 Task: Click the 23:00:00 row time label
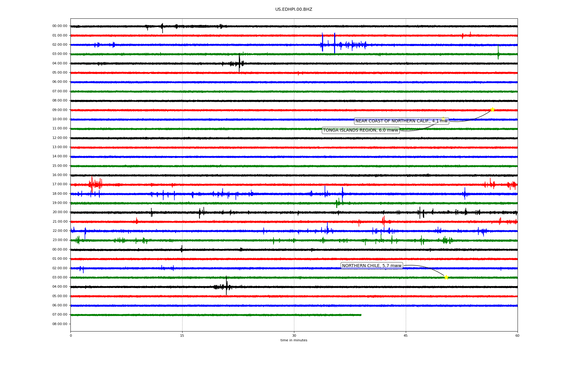coord(60,240)
